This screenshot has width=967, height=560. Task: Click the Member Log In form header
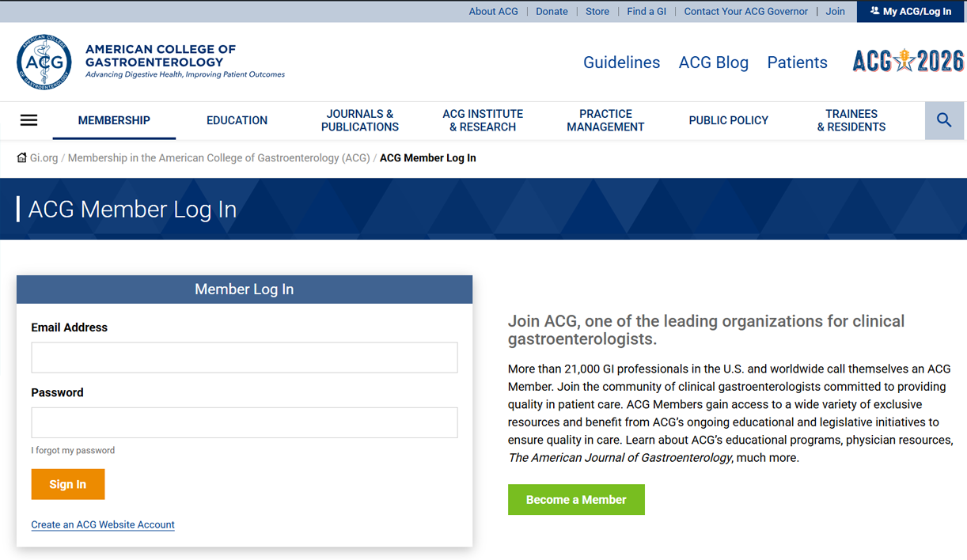click(x=245, y=289)
